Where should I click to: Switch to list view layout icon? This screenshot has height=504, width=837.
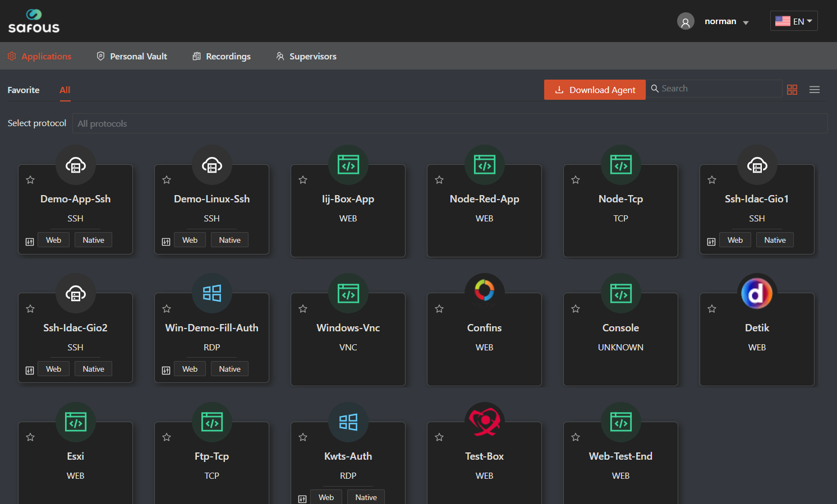pyautogui.click(x=815, y=90)
